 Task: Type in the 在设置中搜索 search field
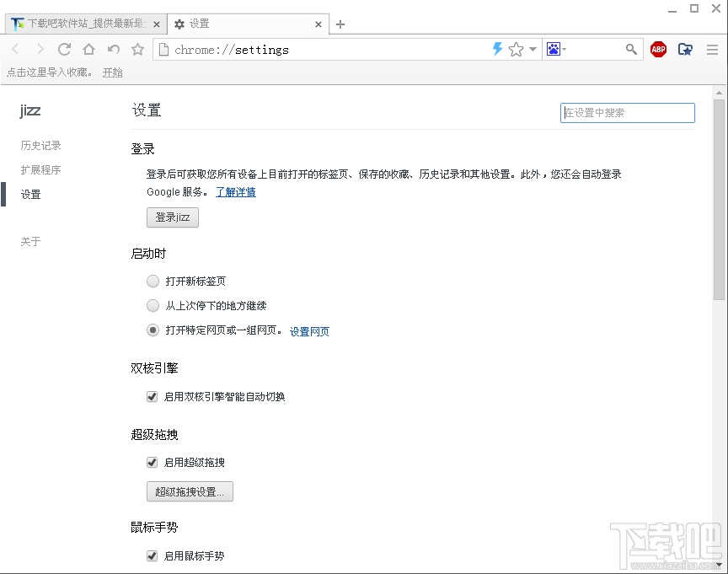click(x=627, y=112)
